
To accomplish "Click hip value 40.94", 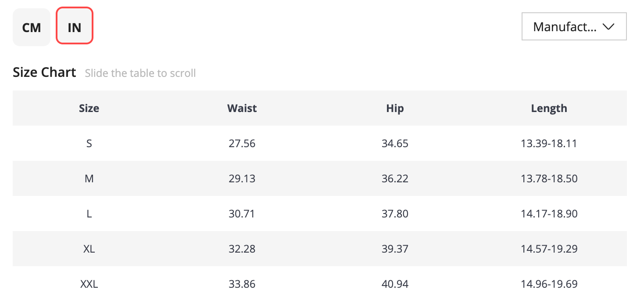I will pyautogui.click(x=395, y=284).
